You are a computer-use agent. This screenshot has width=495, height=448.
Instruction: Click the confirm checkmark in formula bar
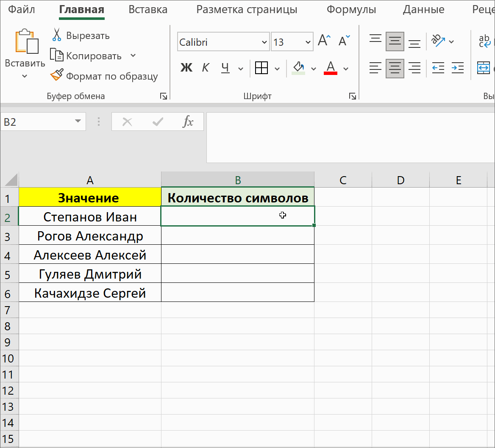coord(158,122)
